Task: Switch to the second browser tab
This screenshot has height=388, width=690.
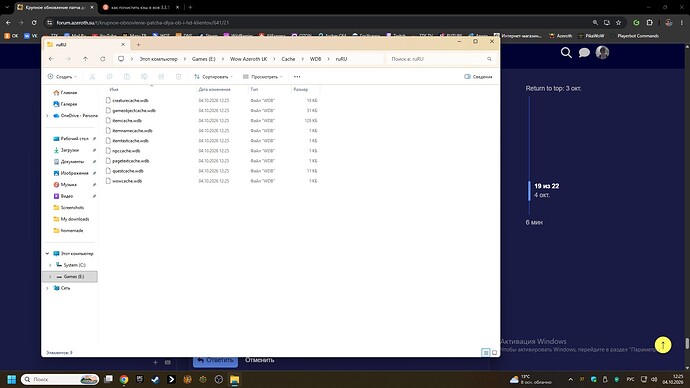Action: [140, 7]
